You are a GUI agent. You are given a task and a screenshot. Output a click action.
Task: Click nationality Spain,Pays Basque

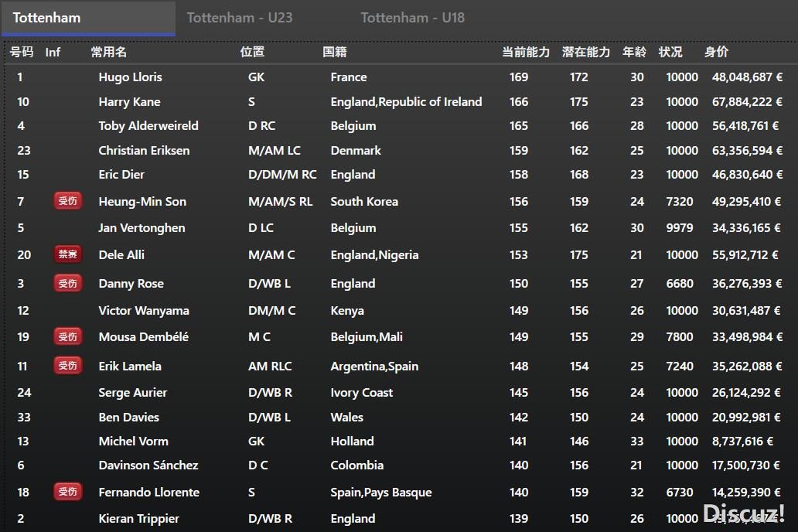380,493
